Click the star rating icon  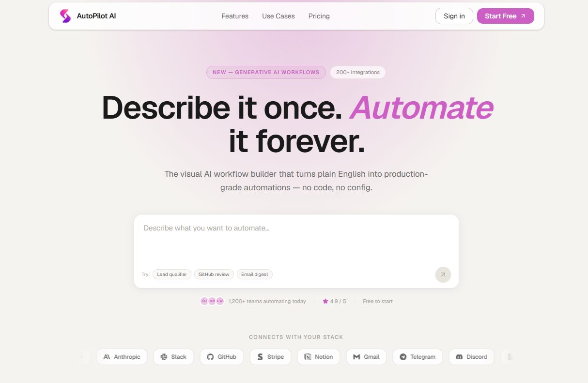(325, 301)
